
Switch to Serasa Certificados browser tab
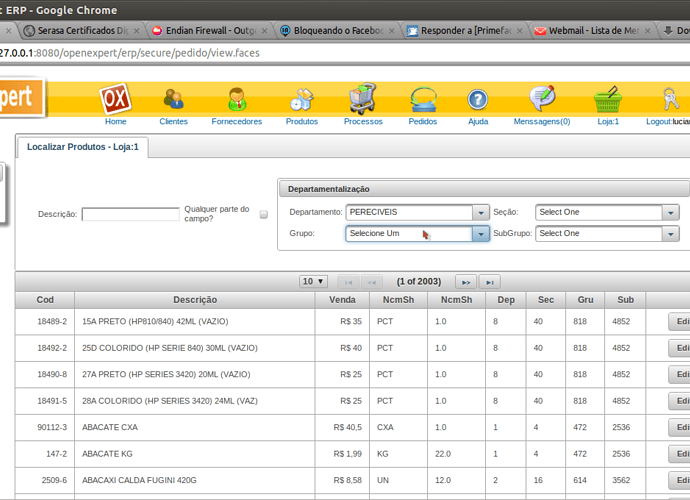click(82, 31)
